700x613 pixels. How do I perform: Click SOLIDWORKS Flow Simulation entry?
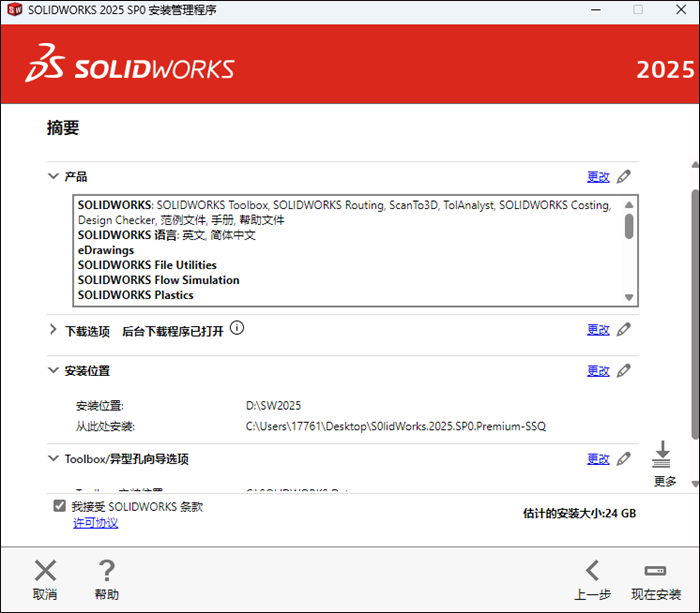pyautogui.click(x=158, y=280)
